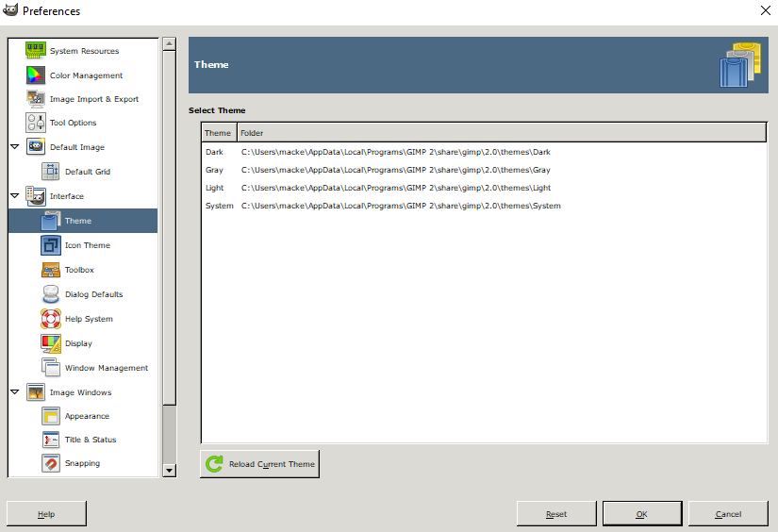778x532 pixels.
Task: Confirm preferences with OK
Action: tap(642, 514)
